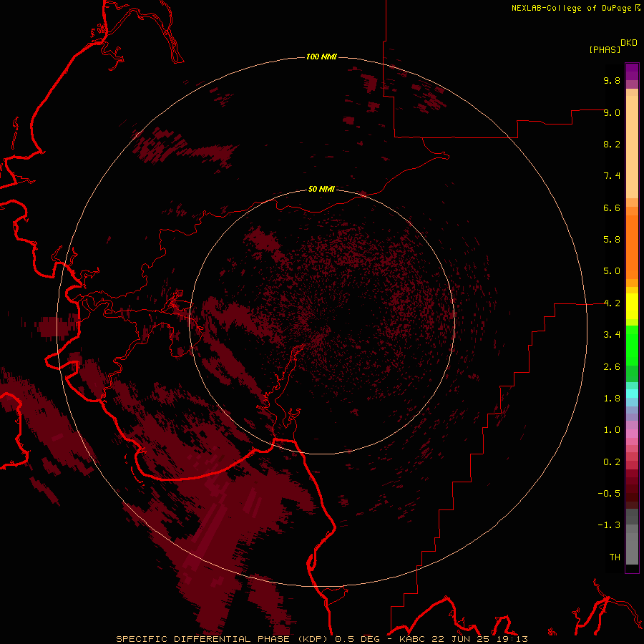This screenshot has height=644, width=644.
Task: Click the KABC station identifier in the caption
Action: 414,639
